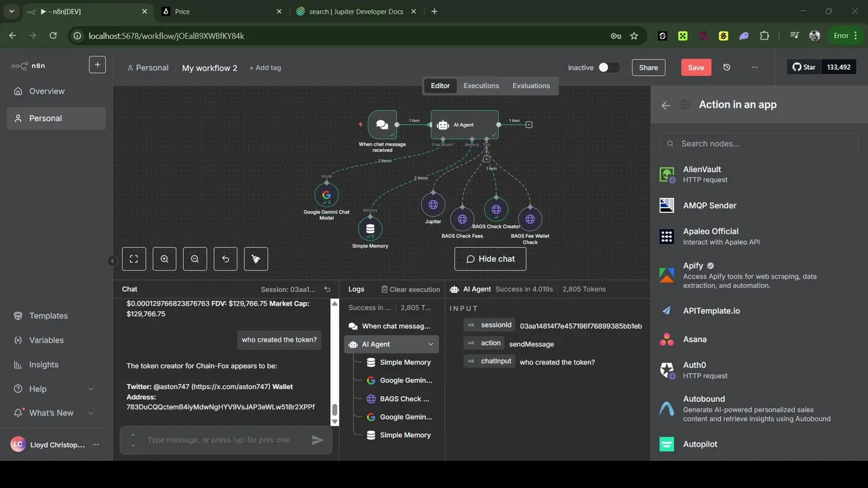Go back from Action in an app panel
The image size is (868, 488).
pos(665,105)
